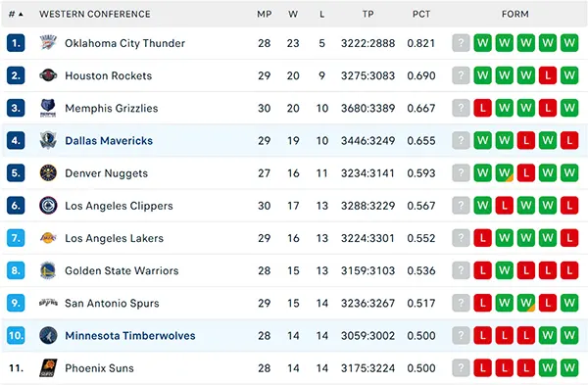The height and width of the screenshot is (385, 588).
Task: Click Oklahoma City Thunder's upcoming match question mark
Action: click(461, 43)
